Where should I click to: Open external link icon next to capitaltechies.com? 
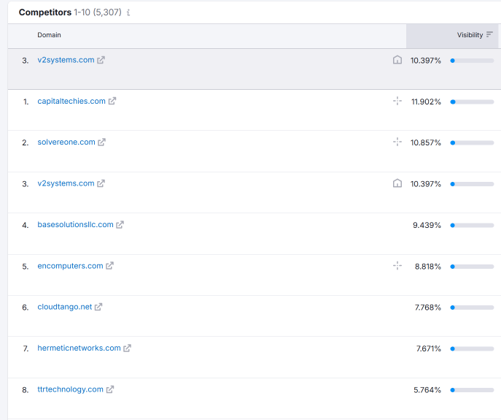tap(112, 101)
